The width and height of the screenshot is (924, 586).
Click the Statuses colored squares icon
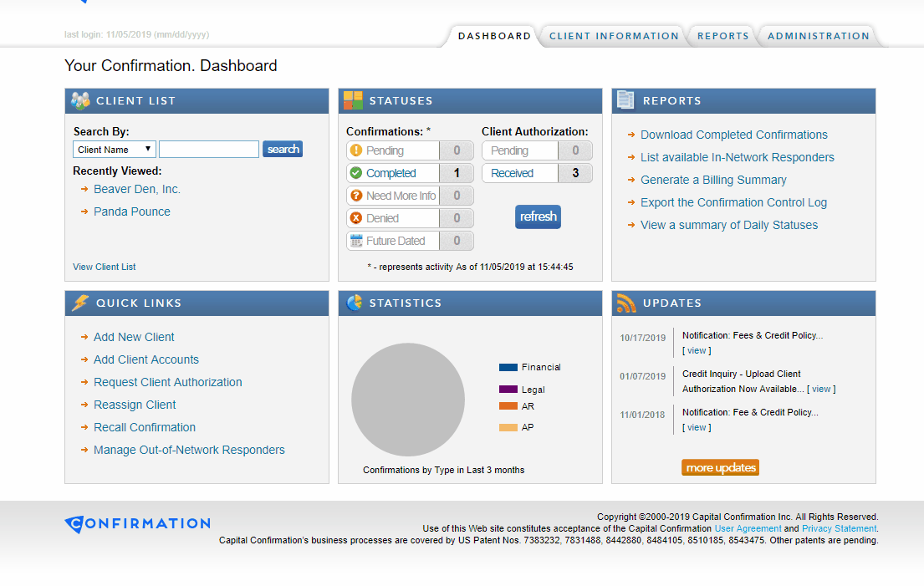pyautogui.click(x=353, y=100)
